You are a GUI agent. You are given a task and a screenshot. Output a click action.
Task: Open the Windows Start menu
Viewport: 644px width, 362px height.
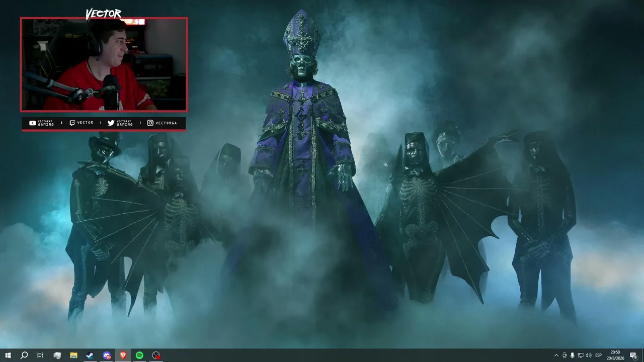8,355
